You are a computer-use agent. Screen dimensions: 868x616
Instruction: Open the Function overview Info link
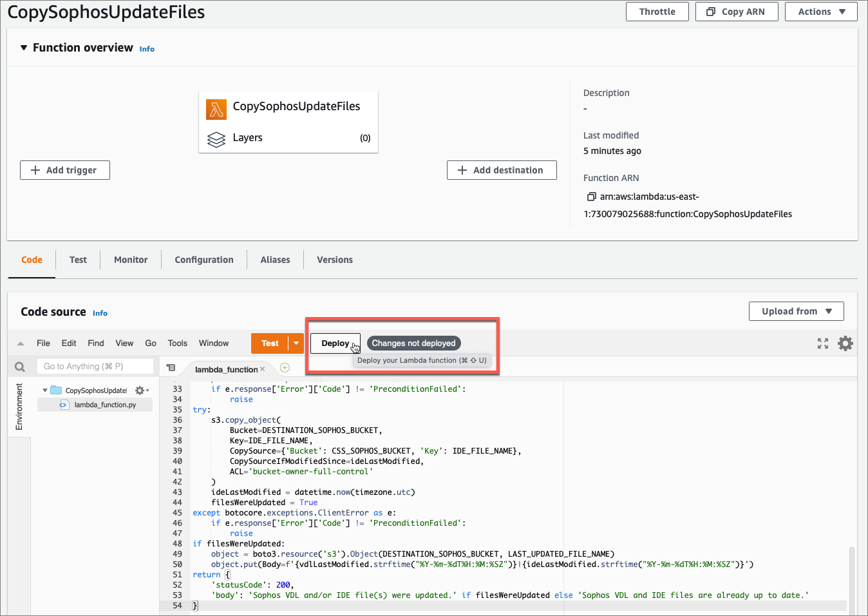147,49
